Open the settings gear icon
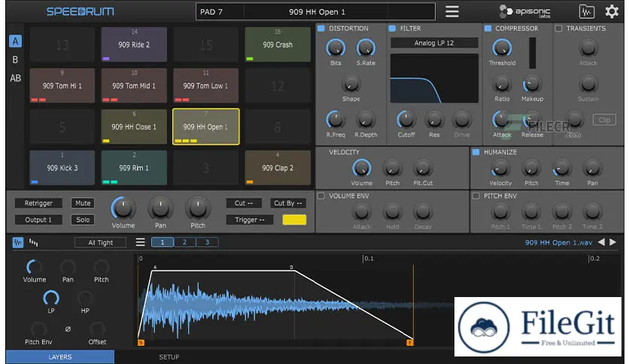 (x=612, y=11)
